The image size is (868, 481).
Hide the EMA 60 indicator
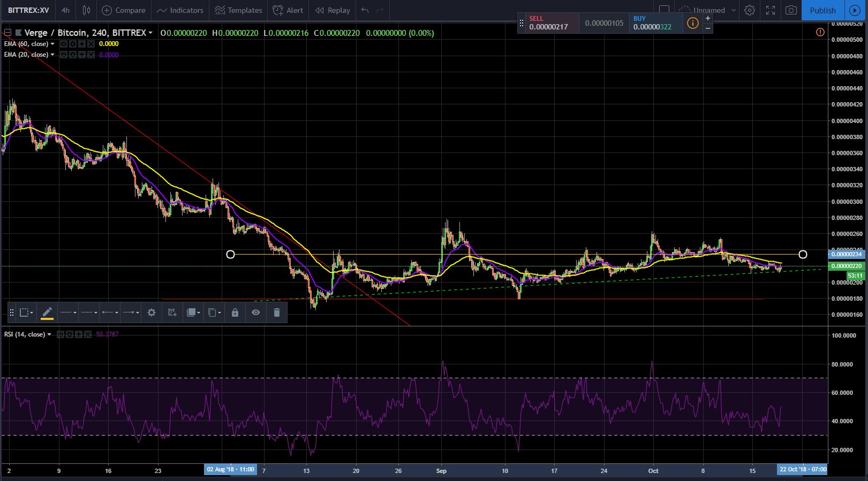coord(64,44)
